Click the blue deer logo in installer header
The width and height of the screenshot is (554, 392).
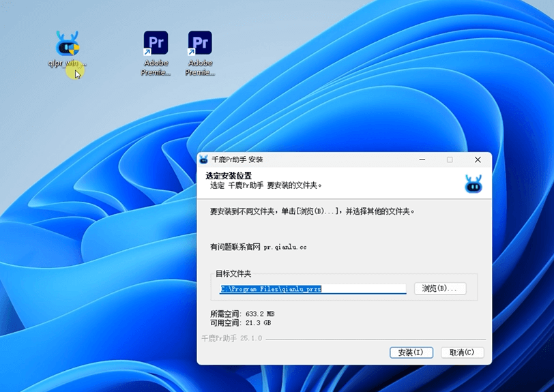coord(473,183)
